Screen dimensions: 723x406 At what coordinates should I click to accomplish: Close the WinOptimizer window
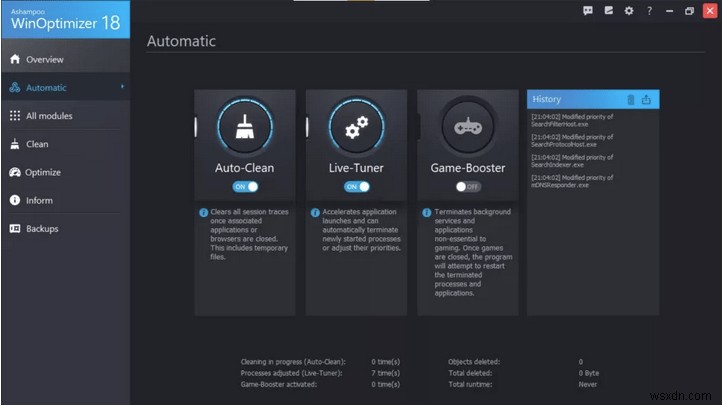pyautogui.click(x=710, y=11)
